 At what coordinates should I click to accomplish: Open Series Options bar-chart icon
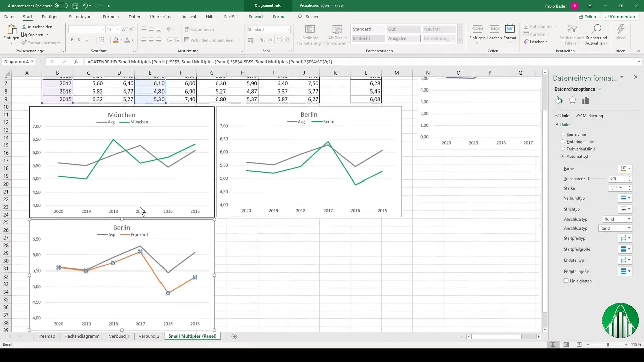point(585,100)
